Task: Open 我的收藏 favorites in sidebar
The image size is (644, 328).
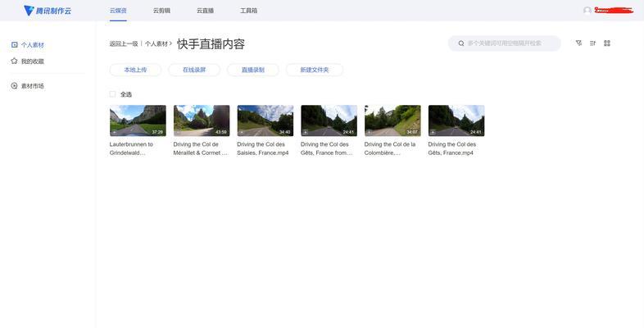Action: [28, 61]
